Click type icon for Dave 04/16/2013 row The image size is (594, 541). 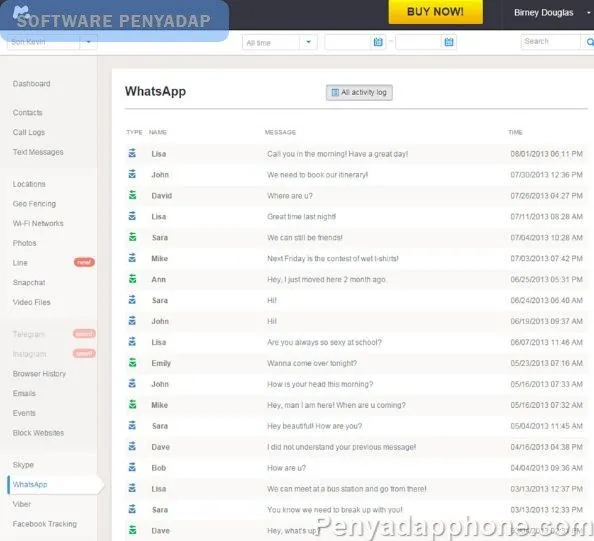coord(132,446)
